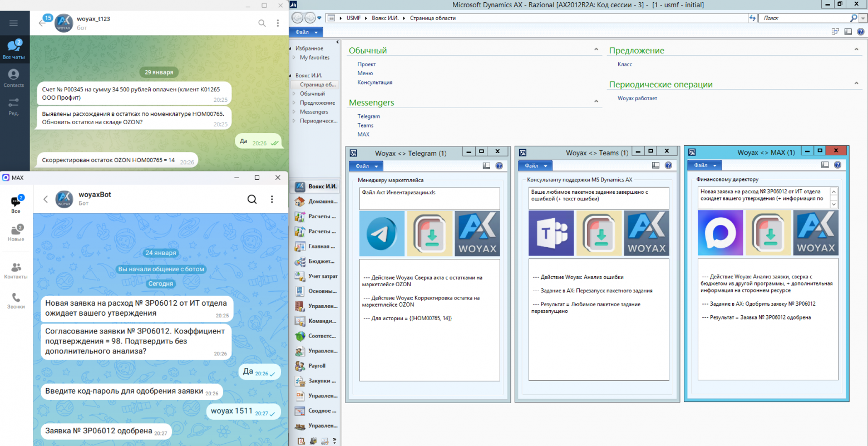The image size is (868, 446).
Task: Open the 'Проект' link under Обычный
Action: point(367,65)
